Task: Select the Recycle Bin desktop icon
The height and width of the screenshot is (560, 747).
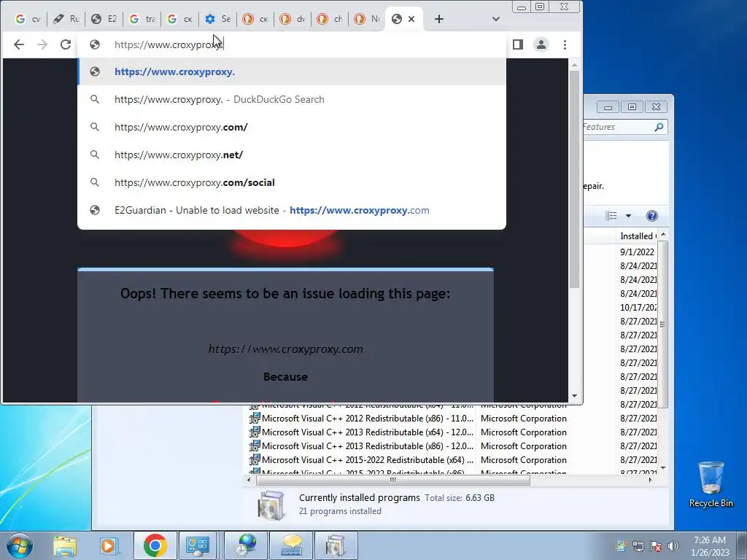Action: click(x=711, y=484)
